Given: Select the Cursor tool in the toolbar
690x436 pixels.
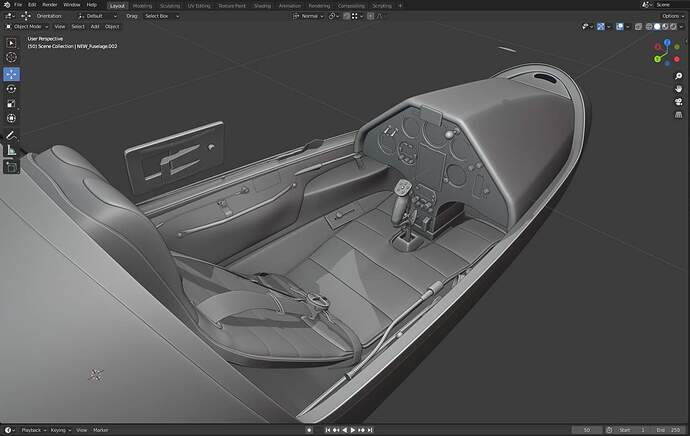Looking at the screenshot, I should 12,58.
